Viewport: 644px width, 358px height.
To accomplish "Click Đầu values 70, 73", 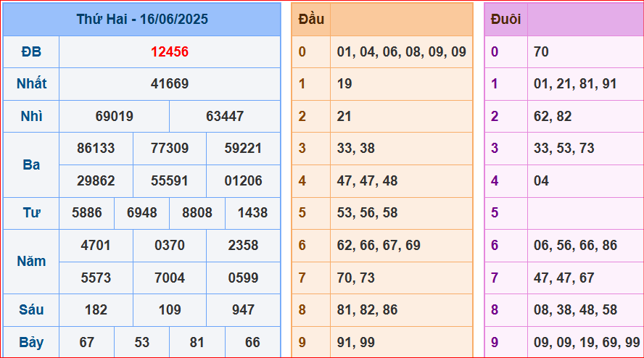I will [355, 278].
